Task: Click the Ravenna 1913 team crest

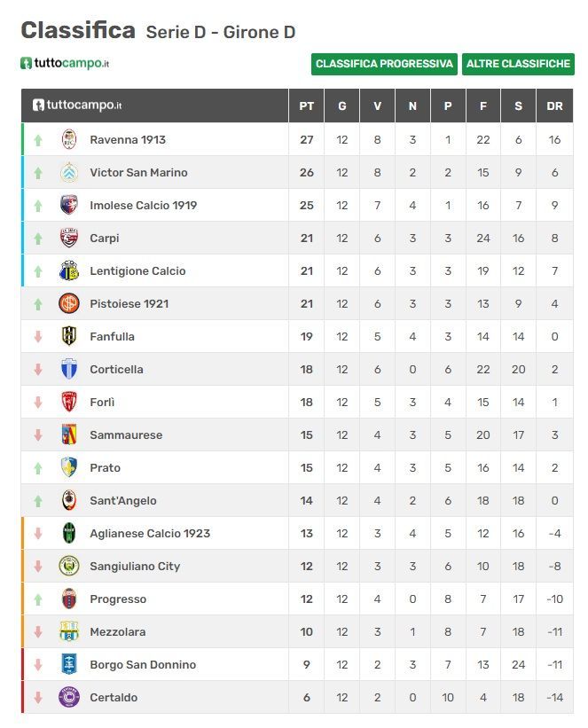Action: 69,139
